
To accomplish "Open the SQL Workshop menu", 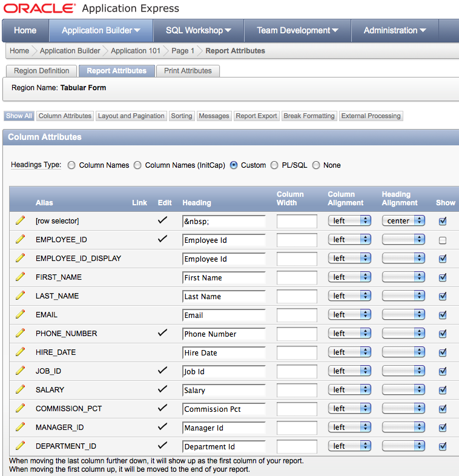I will 199,30.
